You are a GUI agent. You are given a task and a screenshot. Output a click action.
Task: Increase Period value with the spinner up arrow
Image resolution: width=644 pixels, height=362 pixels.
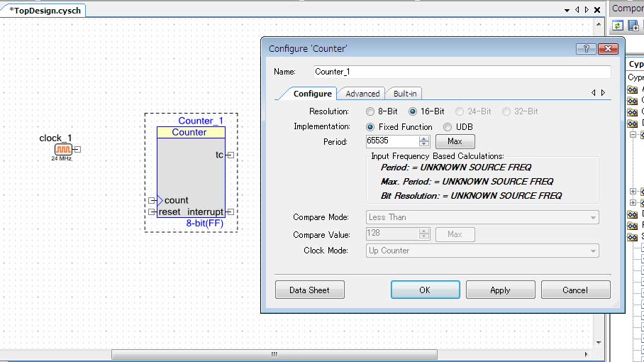tap(424, 138)
